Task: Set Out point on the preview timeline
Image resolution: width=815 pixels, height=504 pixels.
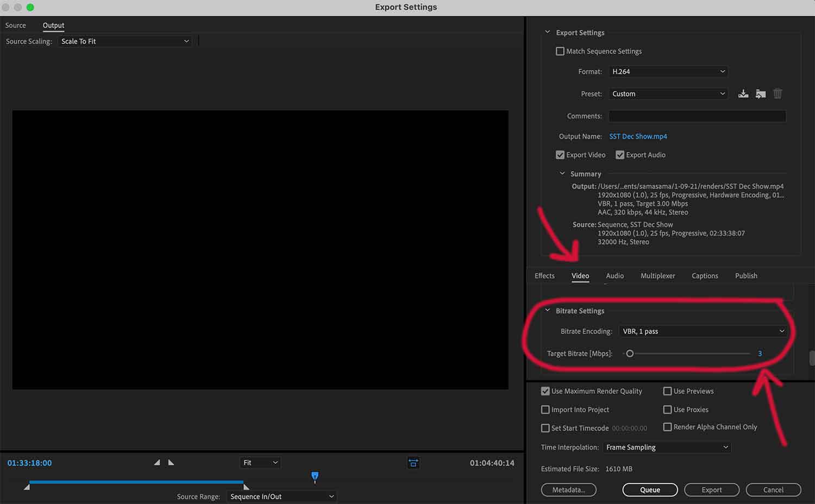Action: pos(171,462)
